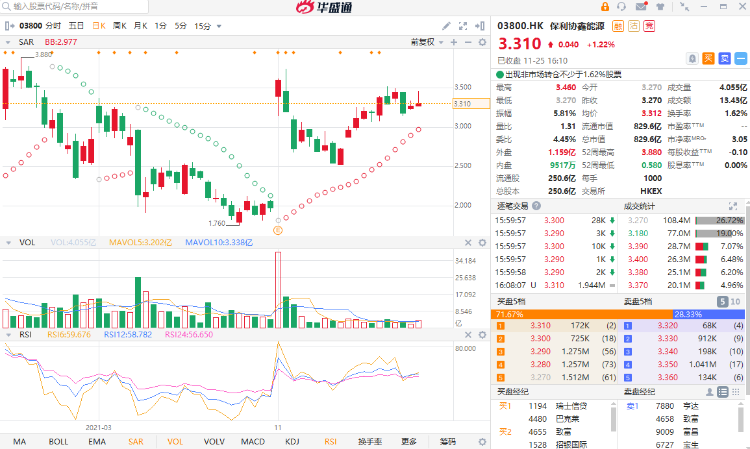Click the orange lock icon in title bar
Screen dimensions: 750x449
605,7
